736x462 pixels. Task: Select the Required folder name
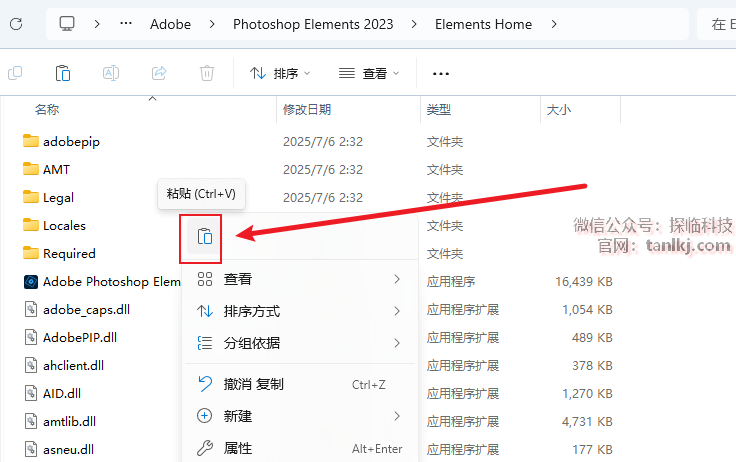pos(69,254)
